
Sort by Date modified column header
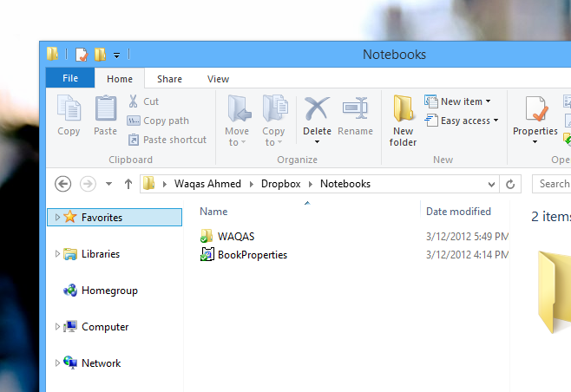click(458, 212)
